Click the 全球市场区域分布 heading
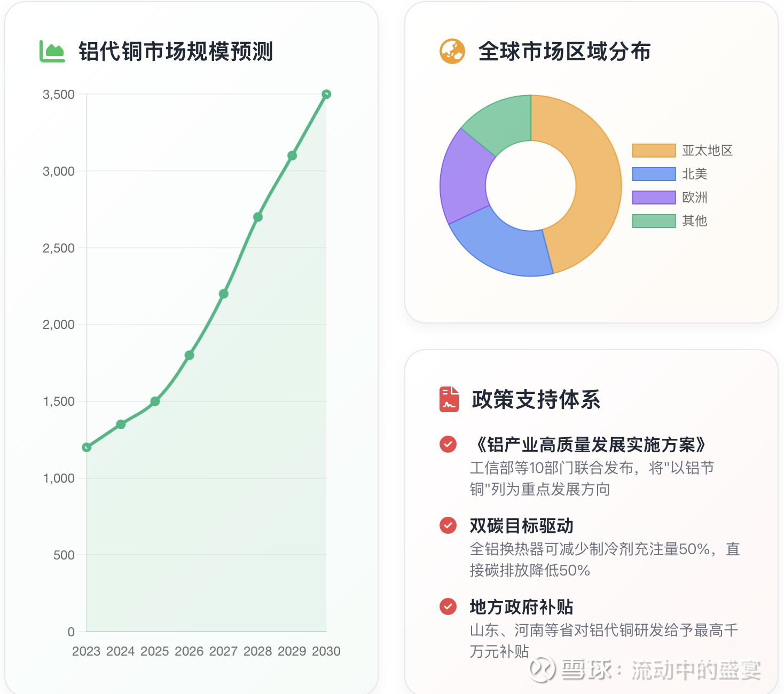784x694 pixels. tap(565, 52)
